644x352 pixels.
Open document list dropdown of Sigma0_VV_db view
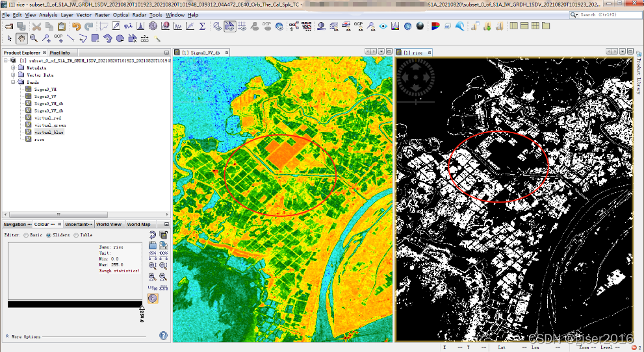[381, 52]
